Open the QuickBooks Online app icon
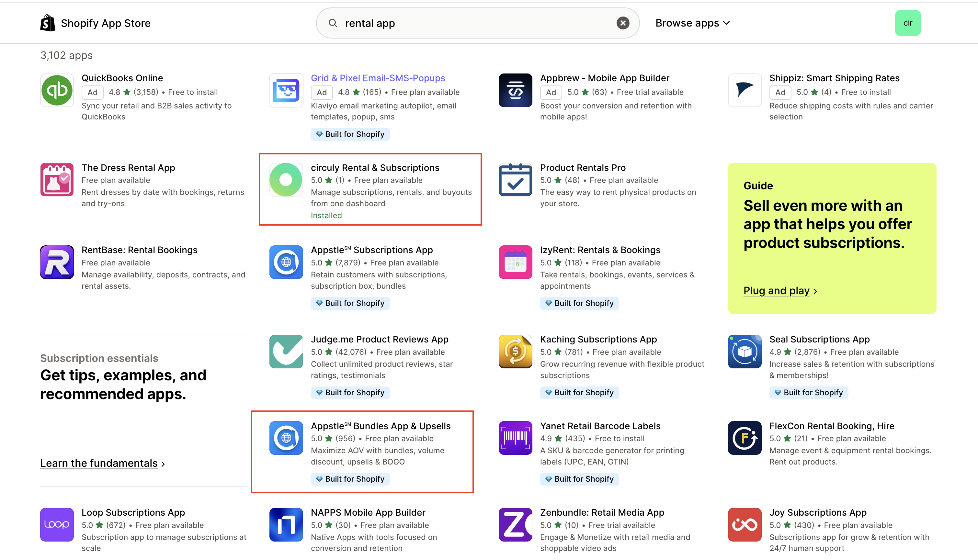This screenshot has height=560, width=978. [57, 90]
